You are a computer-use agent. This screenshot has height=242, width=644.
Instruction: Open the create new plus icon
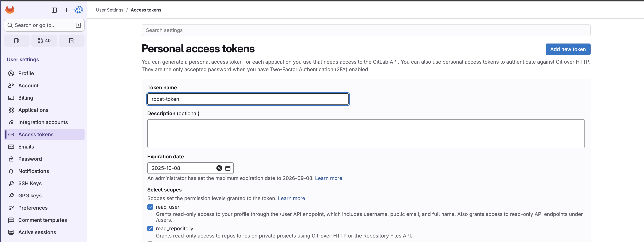[x=67, y=10]
